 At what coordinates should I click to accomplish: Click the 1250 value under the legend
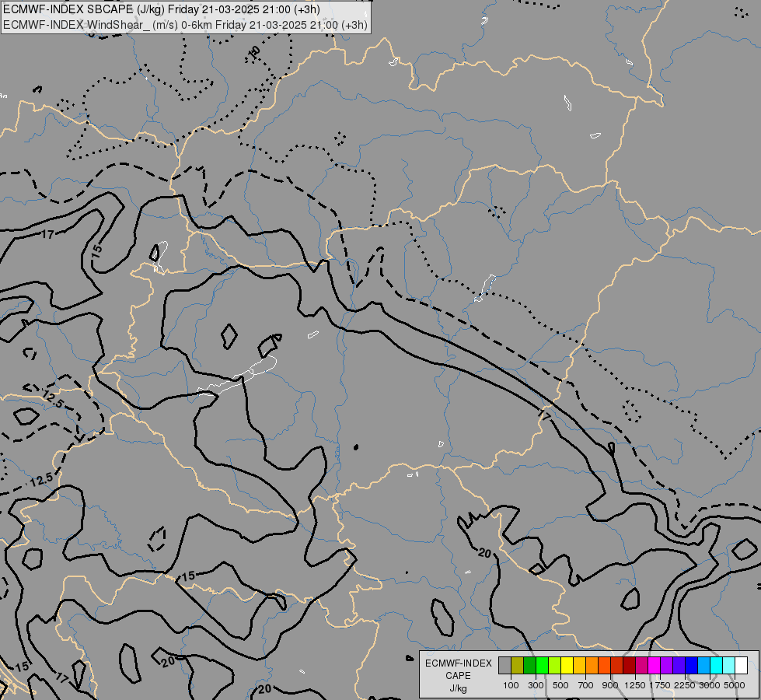635,685
